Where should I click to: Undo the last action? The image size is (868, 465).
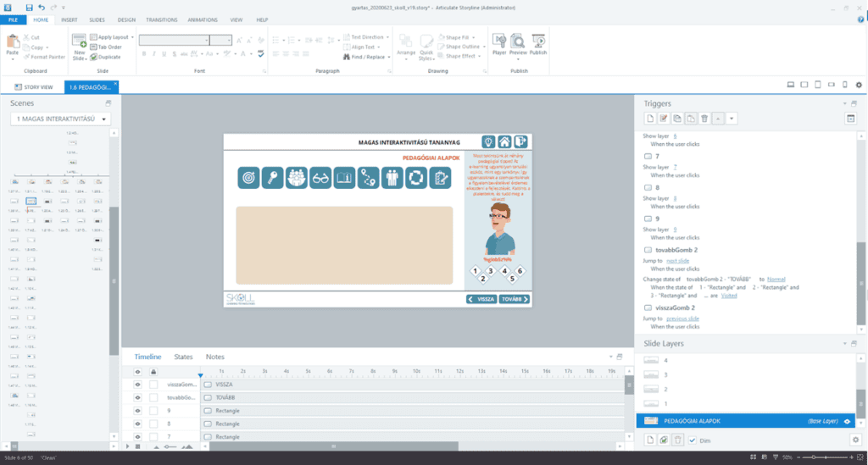point(42,8)
